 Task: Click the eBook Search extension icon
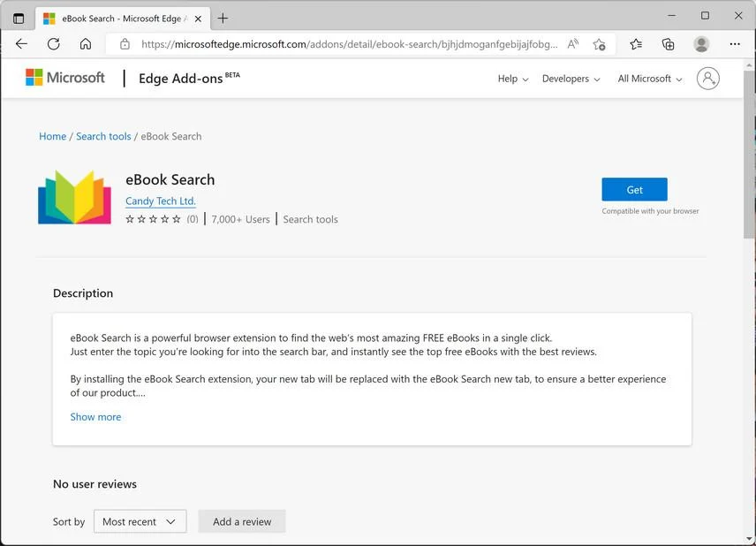[x=75, y=197]
